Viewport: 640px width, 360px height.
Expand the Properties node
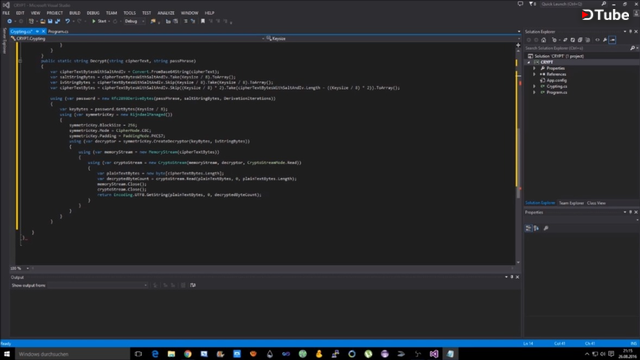(x=534, y=68)
